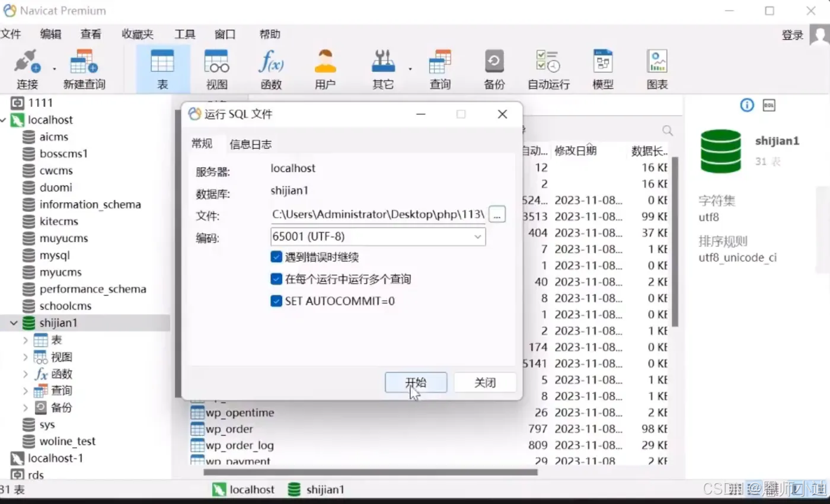Click the SQL file path field
The width and height of the screenshot is (830, 504).
coord(378,215)
